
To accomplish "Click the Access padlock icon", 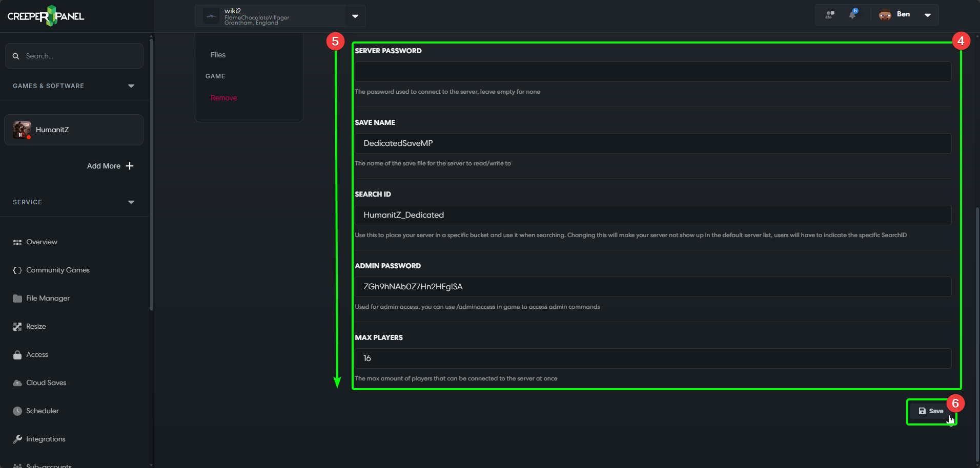I will coord(17,354).
